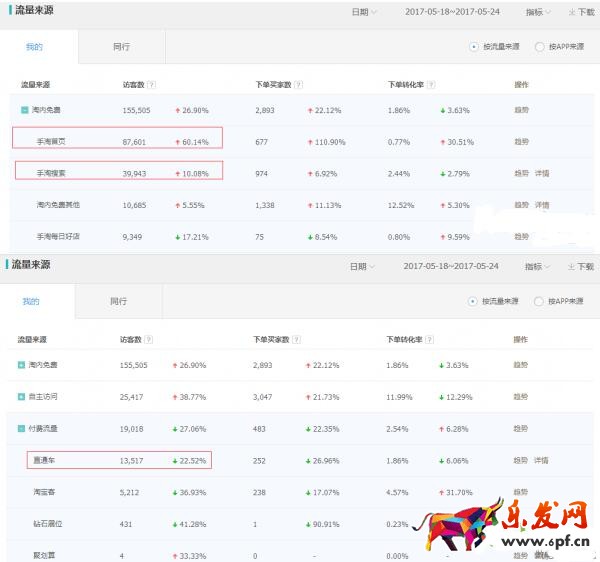Open 趋势 link for 手淘搜索 row
600x562 pixels.
pyautogui.click(x=521, y=173)
